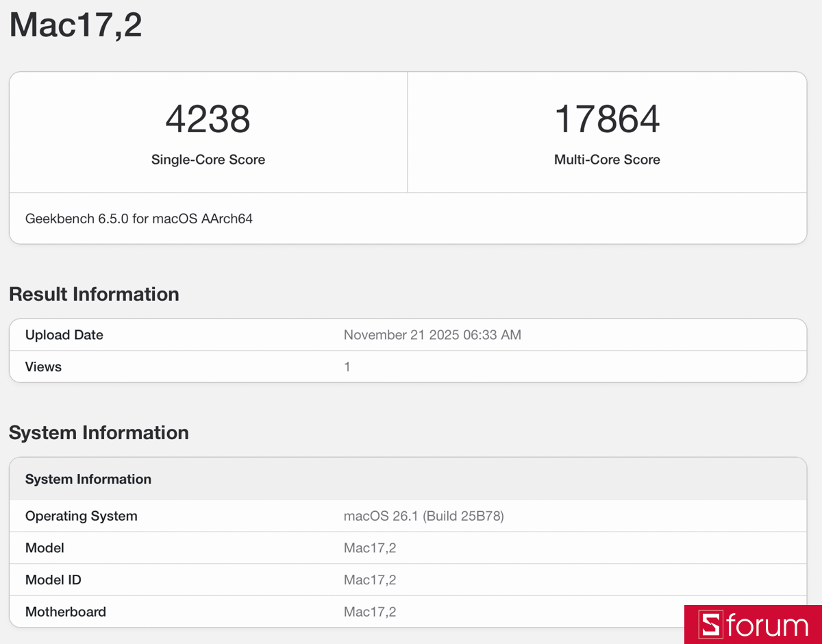Click the Geekbench 6.5.0 for macOS AArch64 text

tap(139, 219)
